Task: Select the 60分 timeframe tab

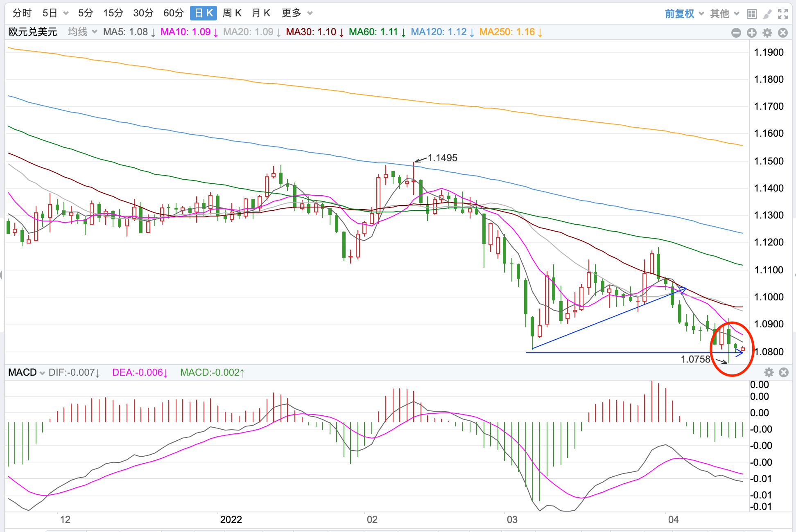Action: (x=173, y=13)
